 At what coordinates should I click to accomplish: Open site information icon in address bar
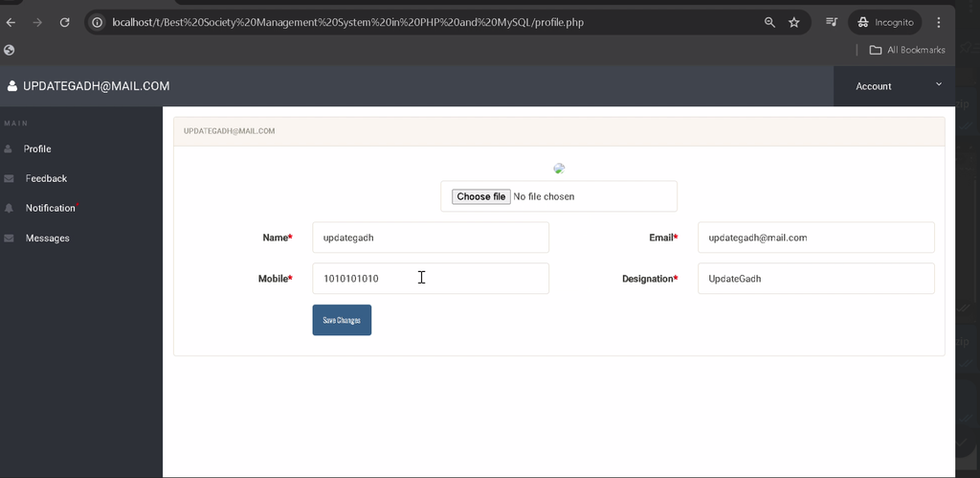[98, 23]
